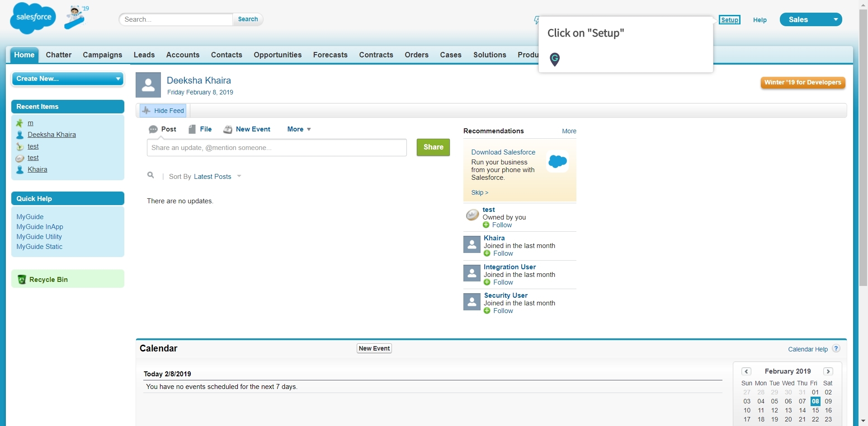Click user icon beside Khaira recent item
Viewport: 868px width, 426px height.
click(20, 170)
